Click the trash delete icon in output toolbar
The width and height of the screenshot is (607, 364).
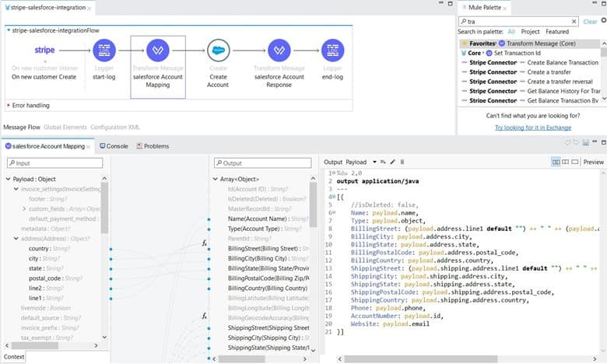402,162
